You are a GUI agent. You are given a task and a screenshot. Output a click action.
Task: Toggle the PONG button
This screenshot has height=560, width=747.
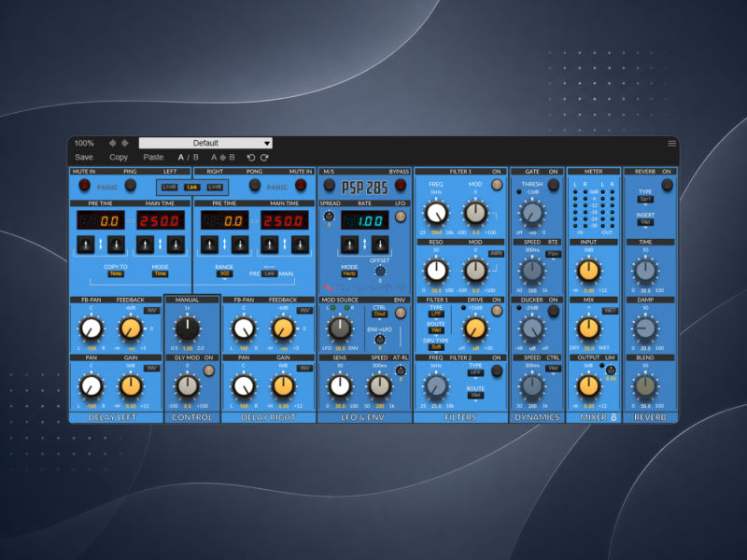(x=255, y=185)
